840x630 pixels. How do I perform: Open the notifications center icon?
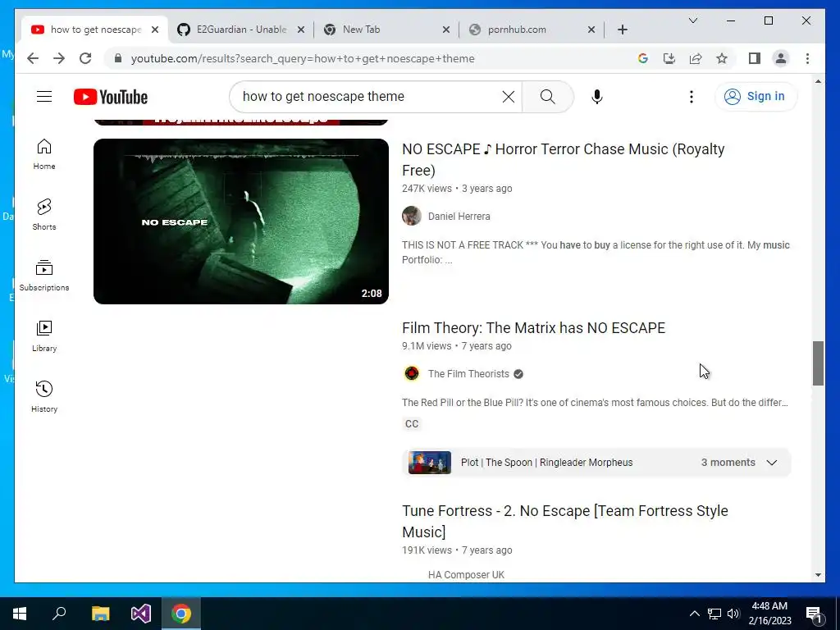click(x=814, y=614)
